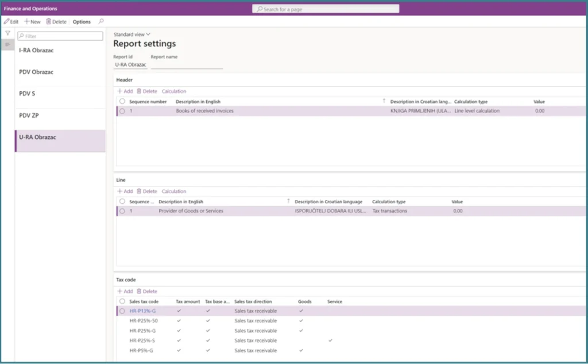Toggle select-all circle in Tax code grid
The image size is (588, 364).
click(122, 301)
